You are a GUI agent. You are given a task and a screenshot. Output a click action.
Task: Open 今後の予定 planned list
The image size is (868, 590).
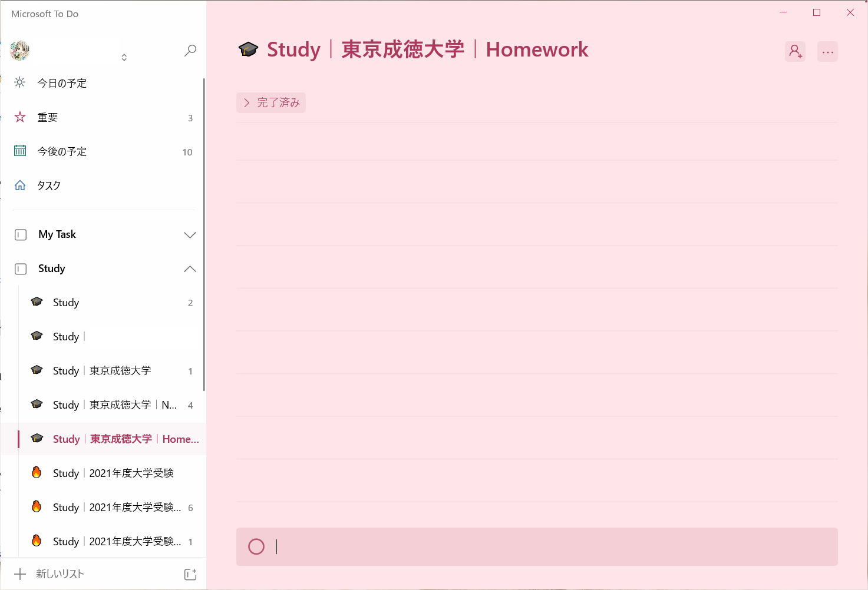click(62, 152)
